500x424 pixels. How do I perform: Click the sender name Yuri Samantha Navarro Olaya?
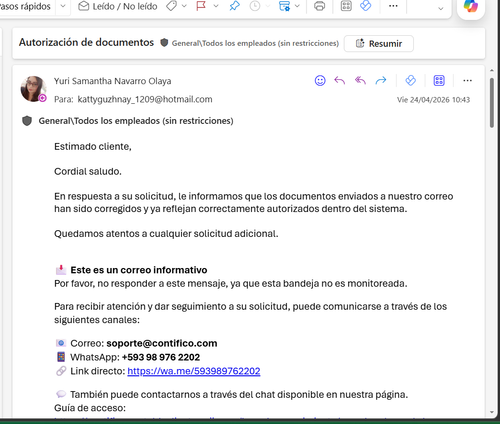113,81
